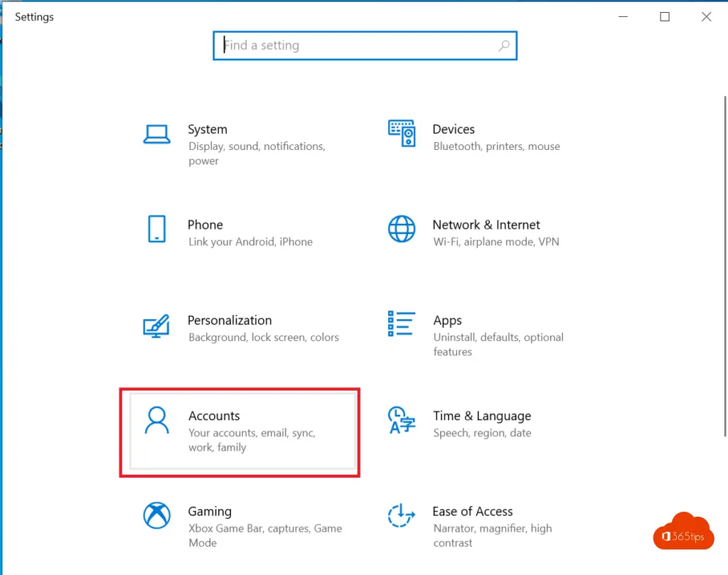Open the Ease of Access icon
728x575 pixels.
click(x=402, y=515)
